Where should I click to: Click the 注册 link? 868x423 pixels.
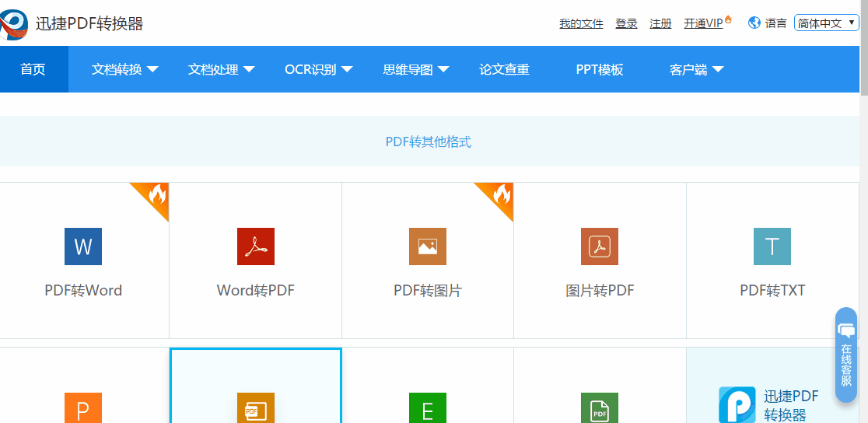[660, 23]
